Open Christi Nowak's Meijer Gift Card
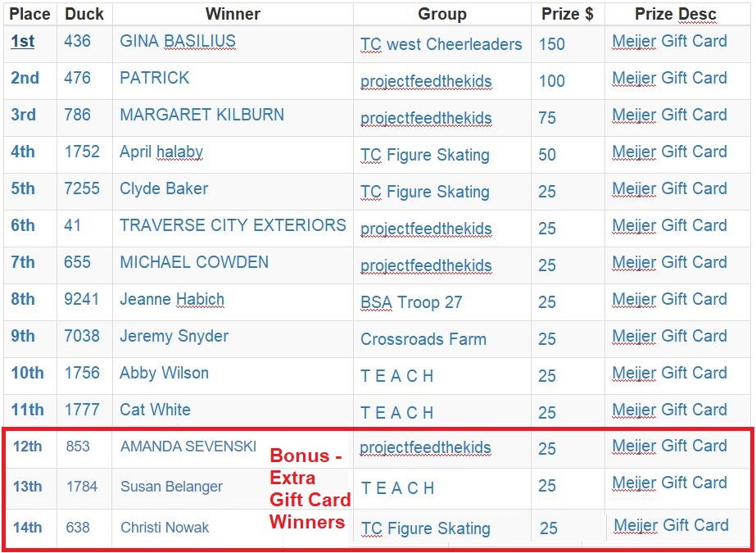The height and width of the screenshot is (553, 756). click(x=671, y=525)
